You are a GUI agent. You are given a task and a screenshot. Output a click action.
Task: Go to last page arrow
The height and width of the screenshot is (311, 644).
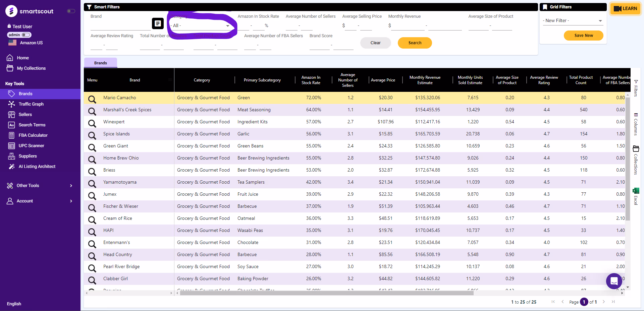point(613,302)
